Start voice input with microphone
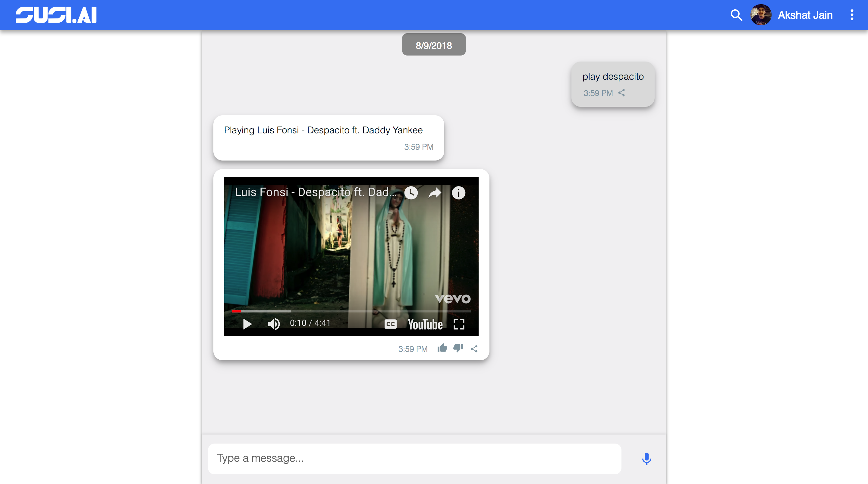This screenshot has height=484, width=868. point(646,458)
